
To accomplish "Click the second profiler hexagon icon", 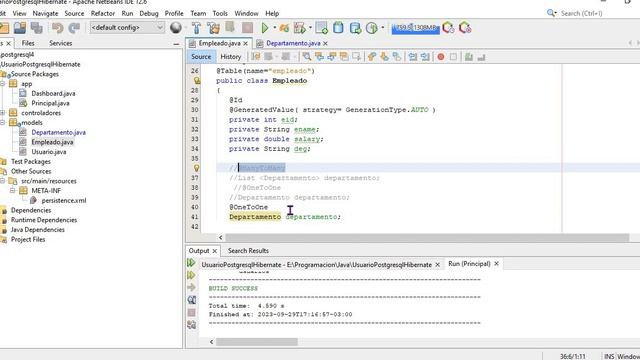I will coord(465,28).
